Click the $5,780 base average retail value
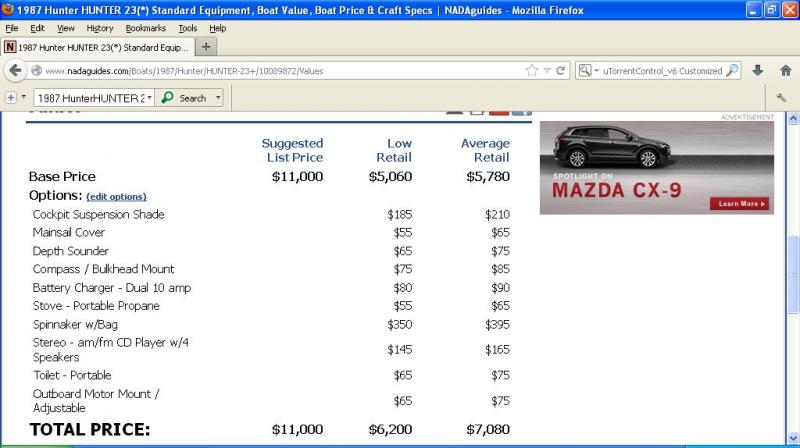This screenshot has width=800, height=448. 488,177
